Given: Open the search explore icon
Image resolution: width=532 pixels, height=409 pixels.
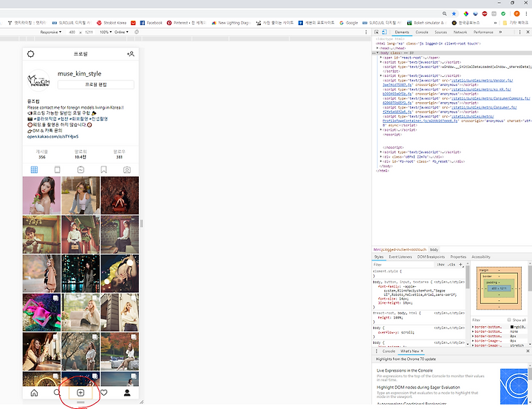Looking at the screenshot, I should [x=57, y=393].
